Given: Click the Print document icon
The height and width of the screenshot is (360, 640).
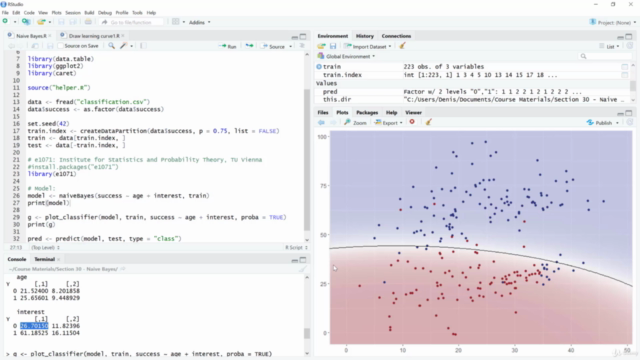Looking at the screenshot, I should pyautogui.click(x=88, y=22).
